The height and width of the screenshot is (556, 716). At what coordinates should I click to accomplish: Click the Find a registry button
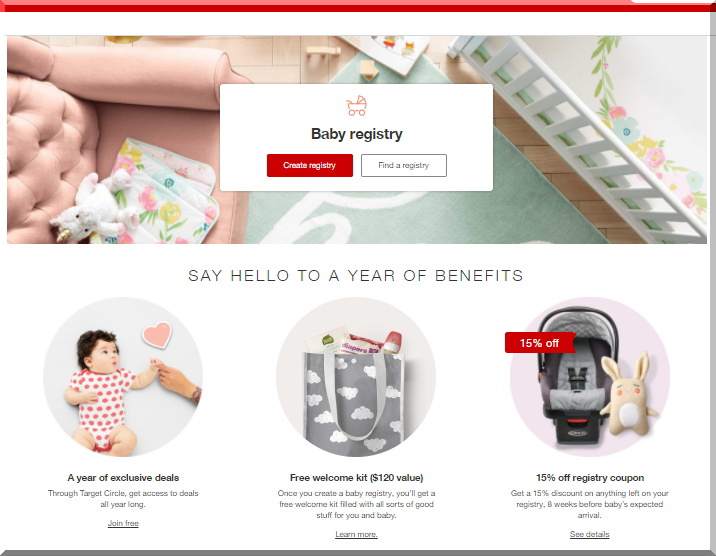404,165
